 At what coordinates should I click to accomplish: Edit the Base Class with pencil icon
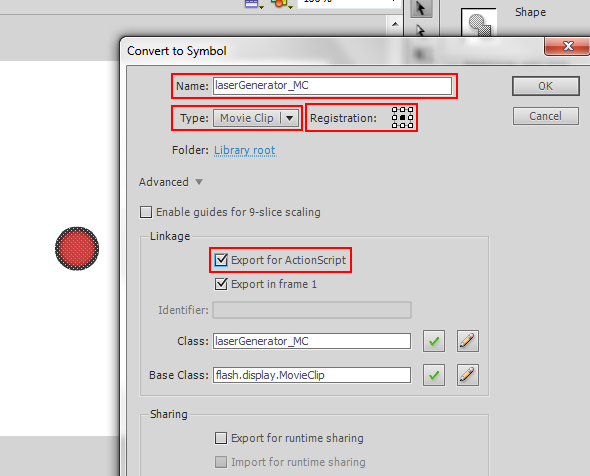[468, 375]
